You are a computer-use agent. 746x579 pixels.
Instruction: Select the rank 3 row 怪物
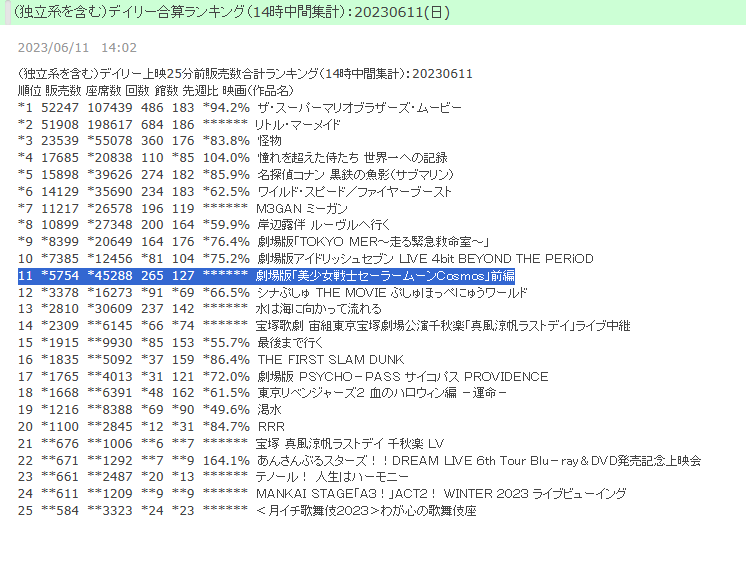click(150, 141)
